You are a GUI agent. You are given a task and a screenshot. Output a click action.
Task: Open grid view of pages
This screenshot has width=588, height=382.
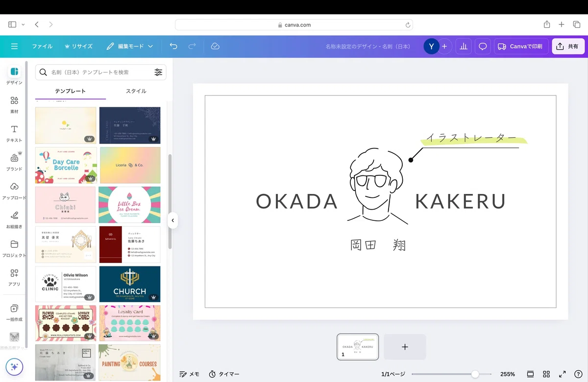pyautogui.click(x=546, y=374)
